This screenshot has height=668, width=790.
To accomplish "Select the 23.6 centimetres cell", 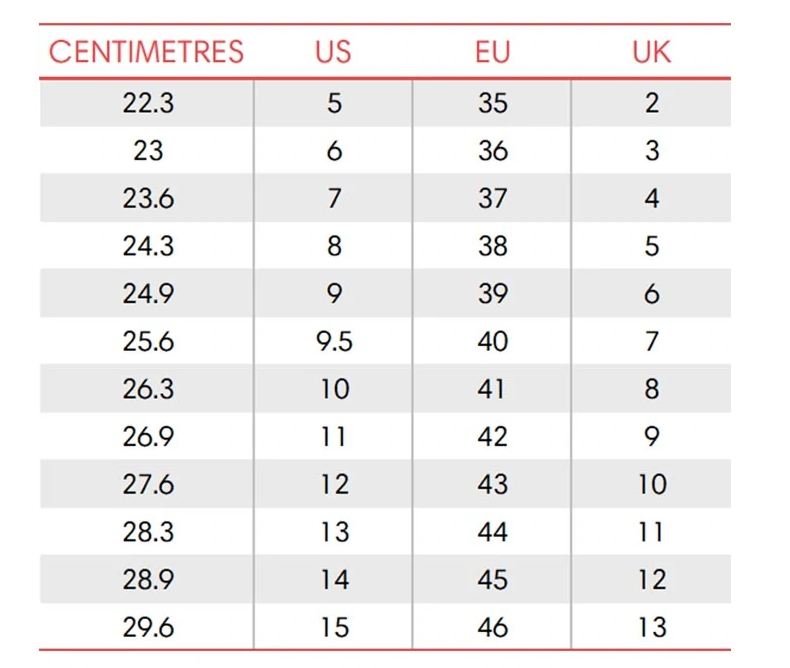I will [x=148, y=198].
